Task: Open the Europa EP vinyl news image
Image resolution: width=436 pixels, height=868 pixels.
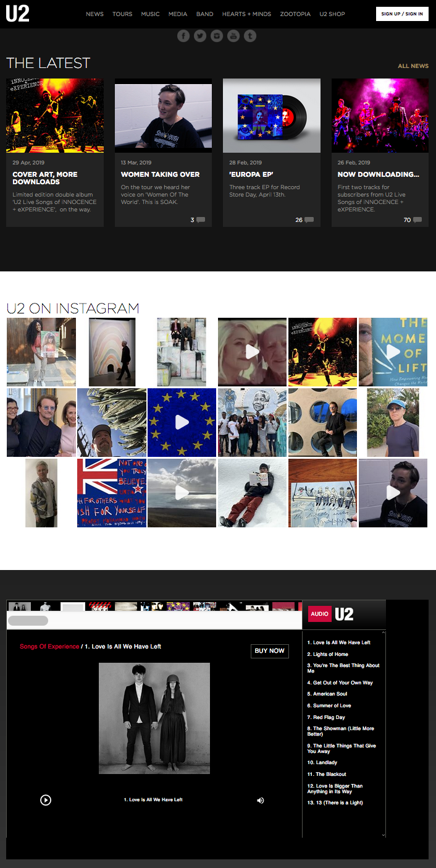Action: pyautogui.click(x=272, y=116)
